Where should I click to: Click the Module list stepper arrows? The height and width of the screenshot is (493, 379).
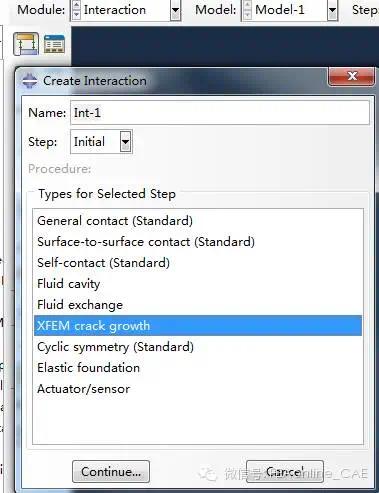point(76,10)
